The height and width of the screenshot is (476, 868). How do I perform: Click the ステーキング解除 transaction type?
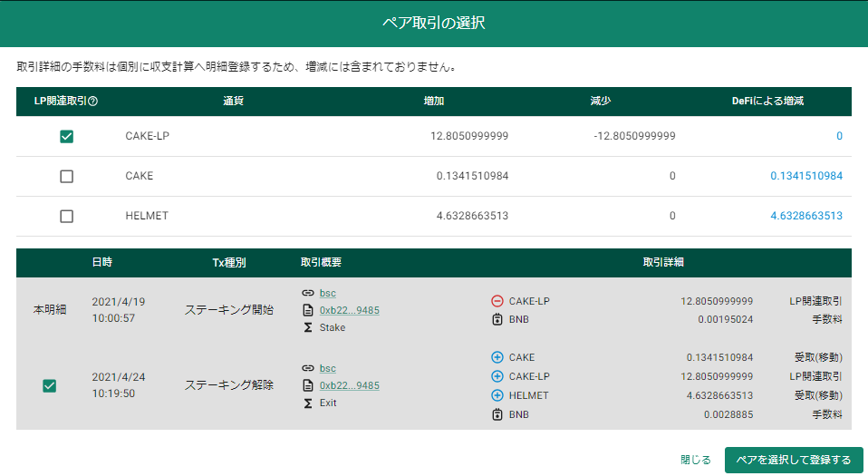tap(229, 385)
